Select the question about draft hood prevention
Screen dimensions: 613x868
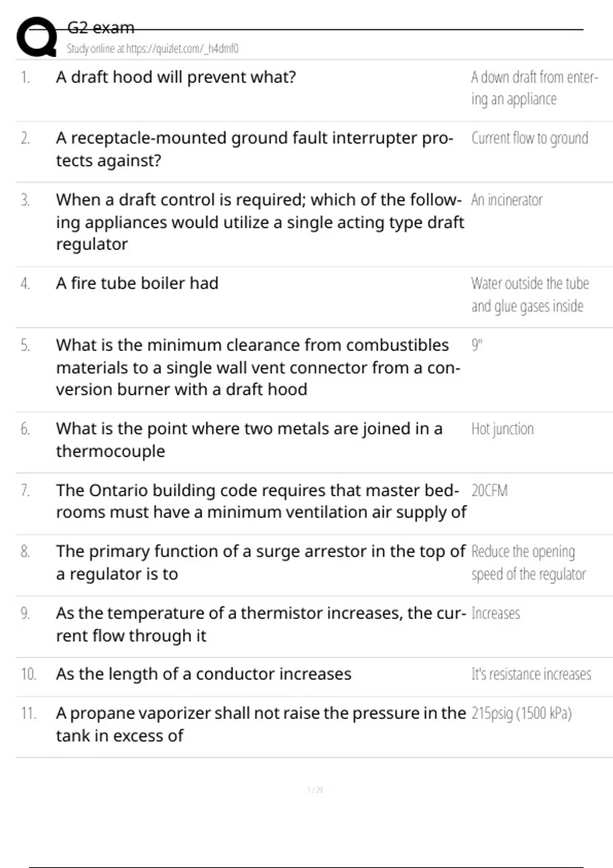[176, 77]
